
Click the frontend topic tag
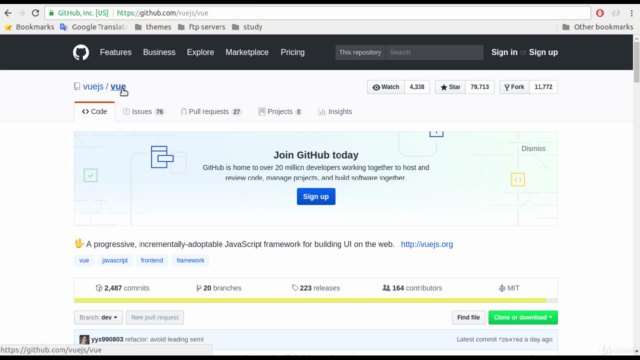coord(152,260)
